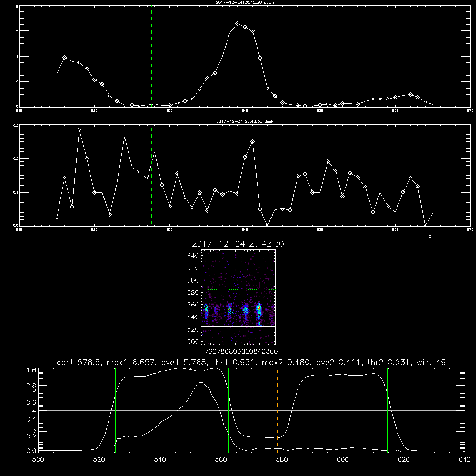Click the orange dashed center line
Viewport: 476px width, 476px height.
pyautogui.click(x=277, y=410)
